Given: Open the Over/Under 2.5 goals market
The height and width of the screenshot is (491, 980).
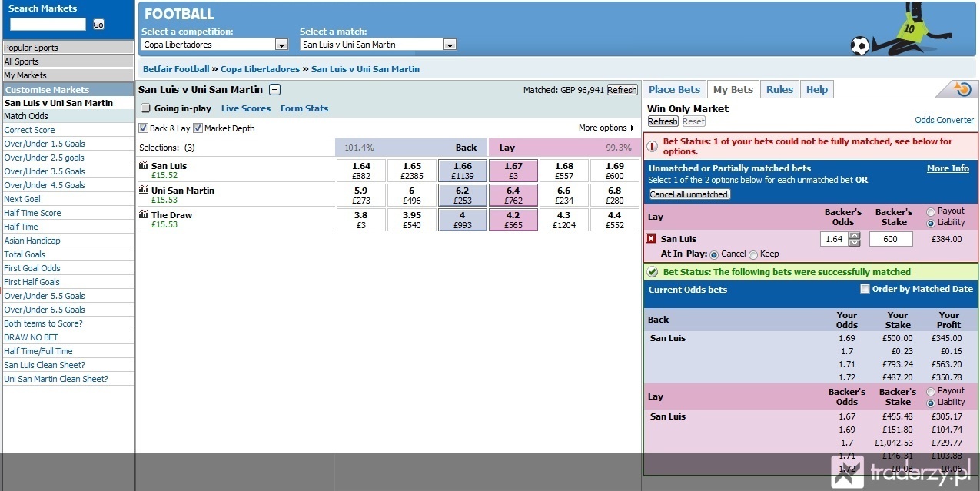Looking at the screenshot, I should pyautogui.click(x=45, y=158).
